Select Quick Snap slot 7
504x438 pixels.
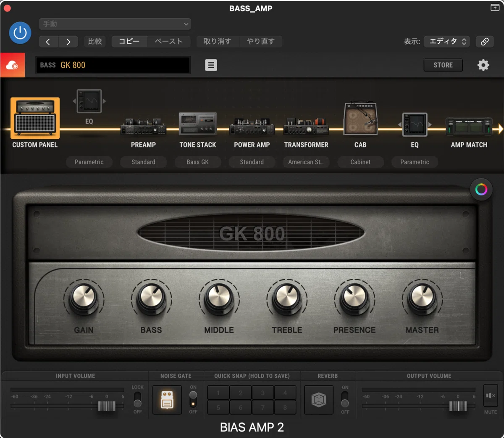tap(263, 407)
